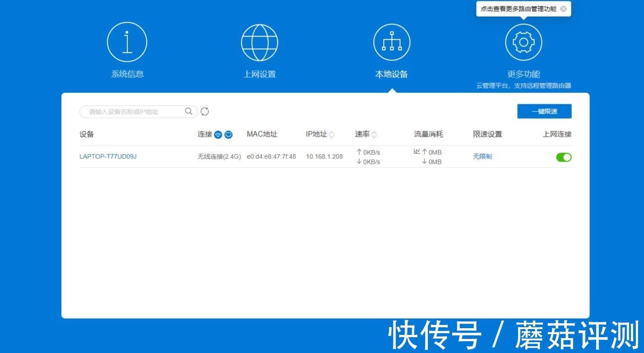Sort by IP地址 column arrows
The height and width of the screenshot is (353, 644).
click(x=332, y=135)
